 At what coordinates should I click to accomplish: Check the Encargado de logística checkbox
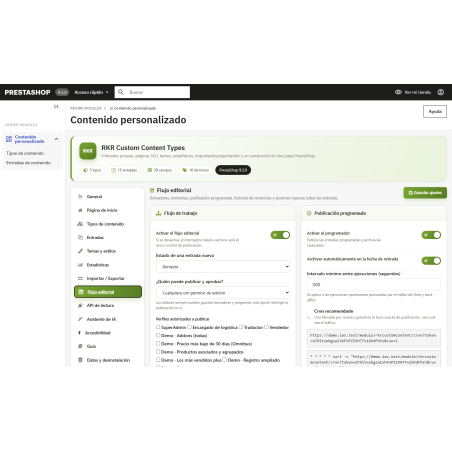pyautogui.click(x=189, y=327)
